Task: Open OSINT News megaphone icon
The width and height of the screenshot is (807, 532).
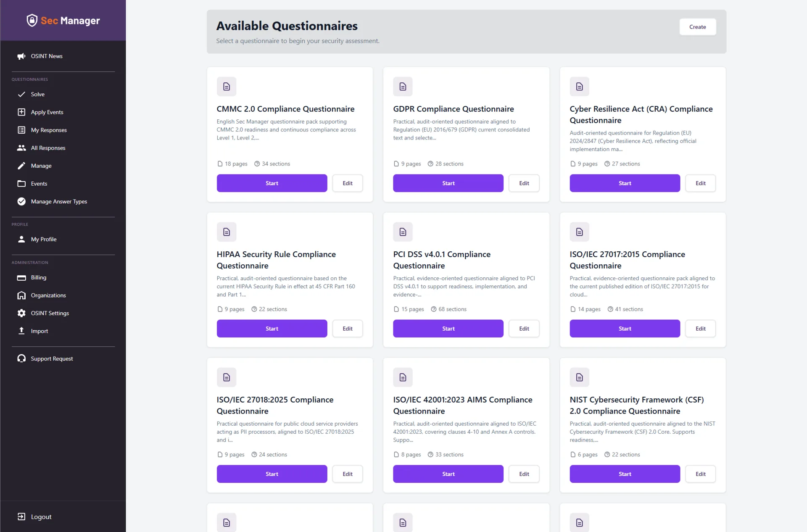Action: click(21, 56)
